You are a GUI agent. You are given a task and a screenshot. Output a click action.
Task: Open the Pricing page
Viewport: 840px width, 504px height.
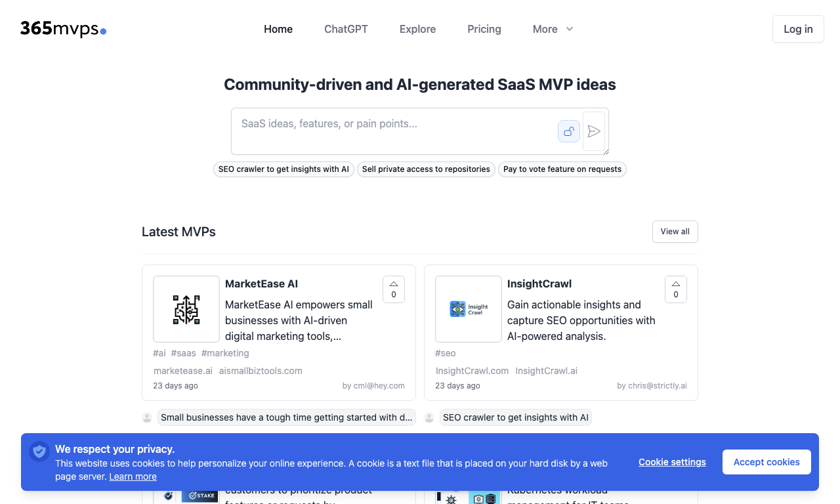tap(484, 29)
